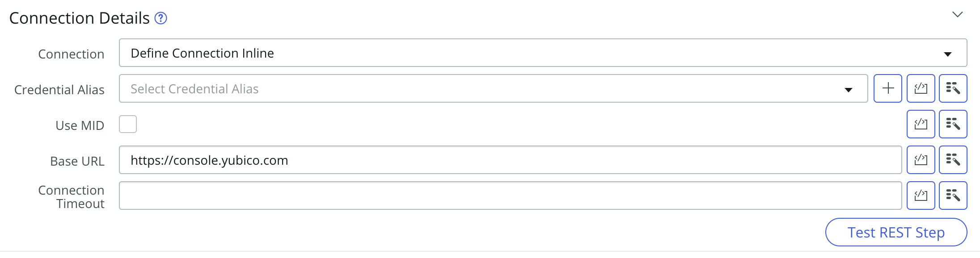Click the Test REST Step button
Screen dimensions: 980x258
[896, 232]
